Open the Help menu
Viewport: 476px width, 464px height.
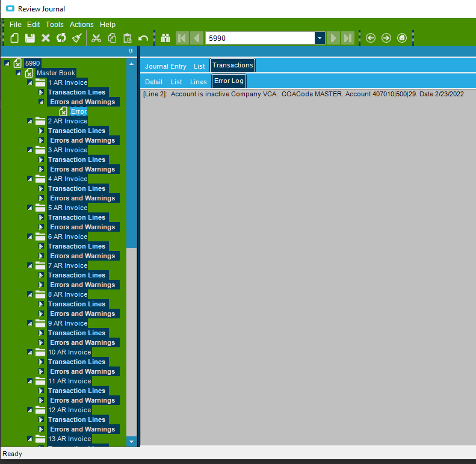108,25
